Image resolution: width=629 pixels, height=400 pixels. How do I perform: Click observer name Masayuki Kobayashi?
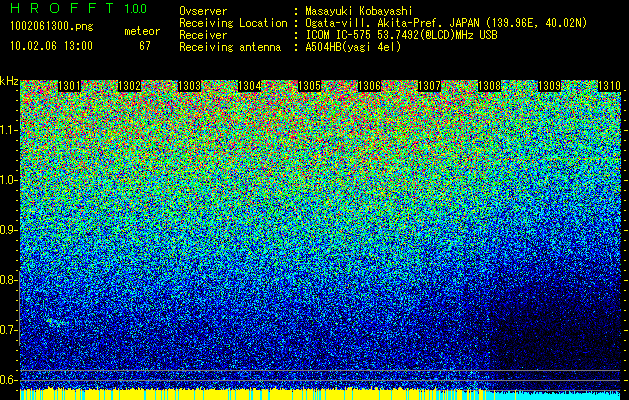click(x=359, y=11)
